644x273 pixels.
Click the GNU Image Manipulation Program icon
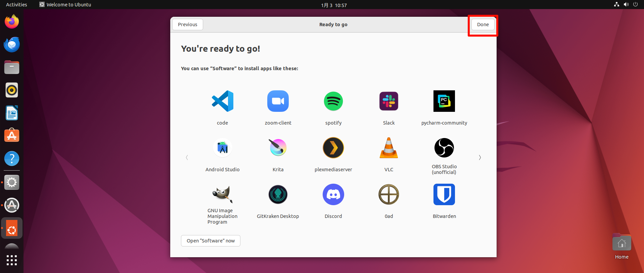point(222,194)
